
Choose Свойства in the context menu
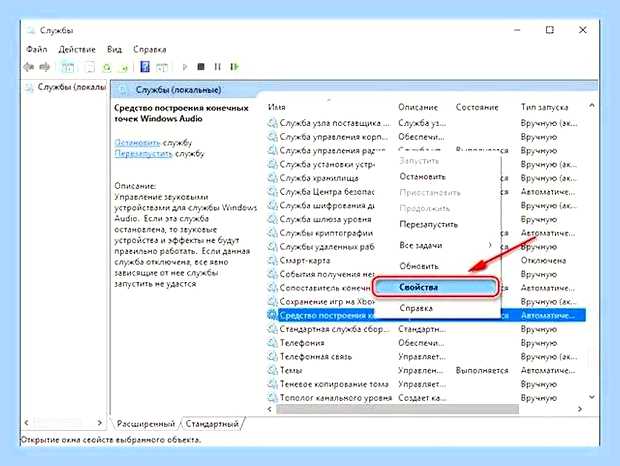point(435,287)
